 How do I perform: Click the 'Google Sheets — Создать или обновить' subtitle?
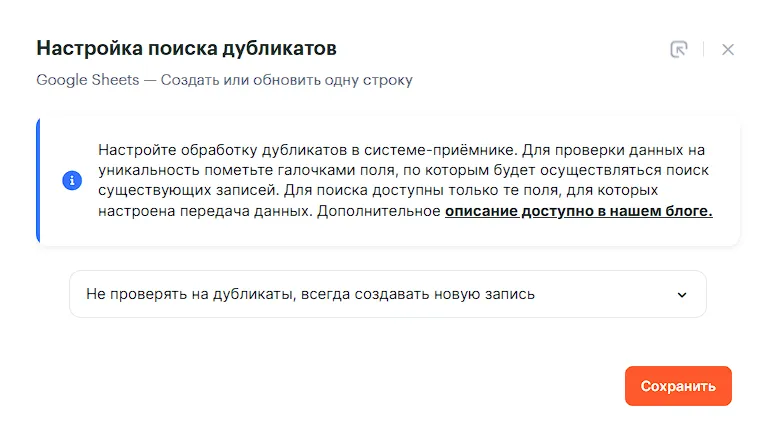[x=224, y=80]
